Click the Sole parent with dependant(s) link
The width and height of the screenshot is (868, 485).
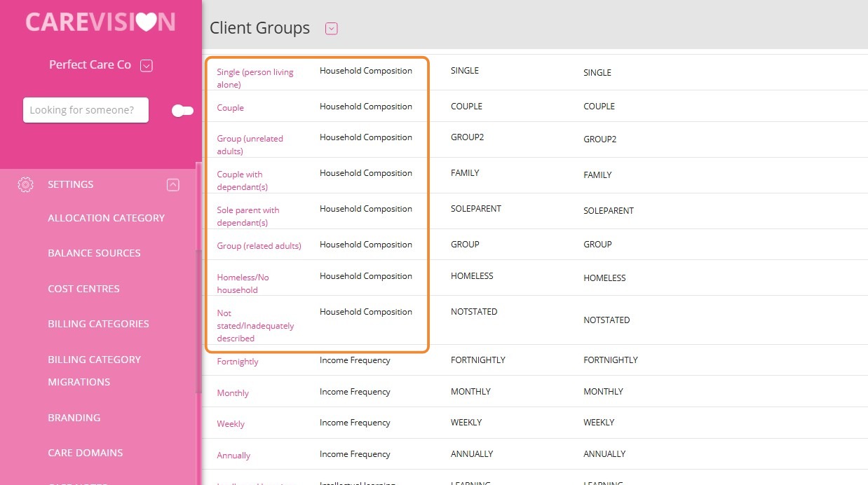pyautogui.click(x=248, y=217)
